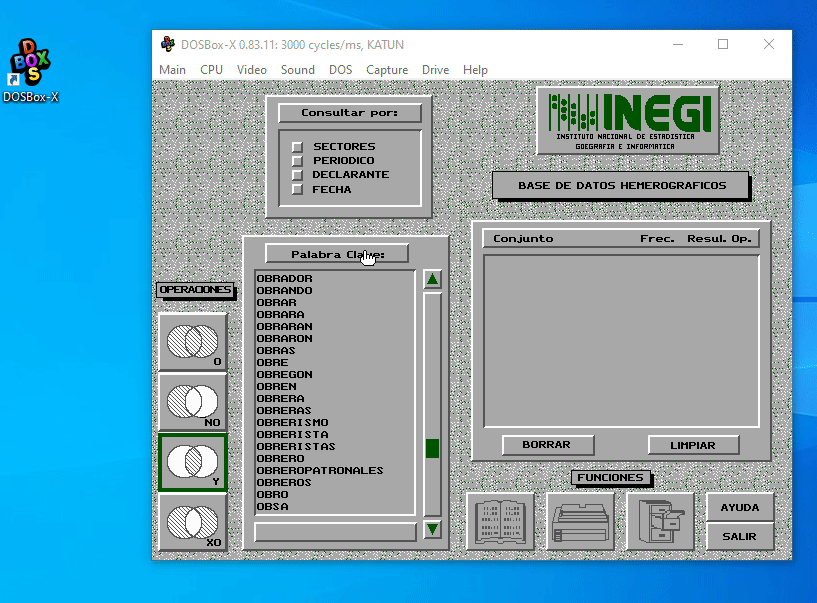
Task: Open the CPU menu
Action: [x=212, y=70]
